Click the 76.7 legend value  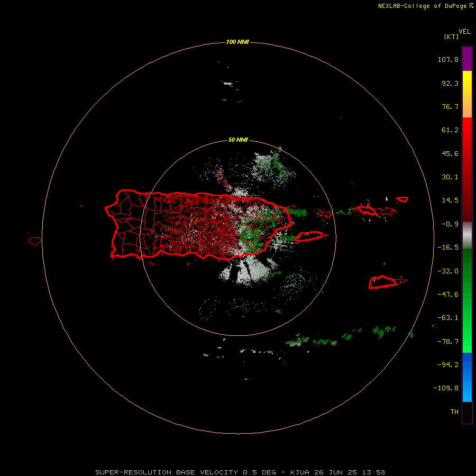click(x=450, y=106)
